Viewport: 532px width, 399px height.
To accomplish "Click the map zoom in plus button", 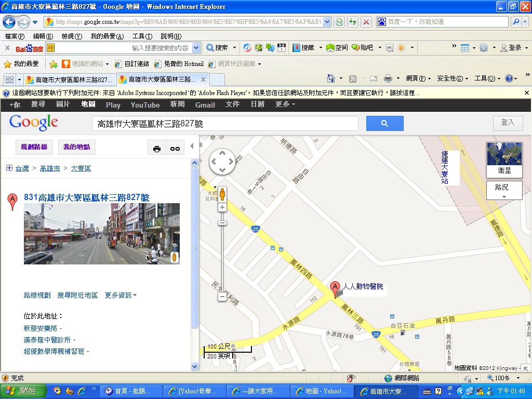I will [222, 207].
